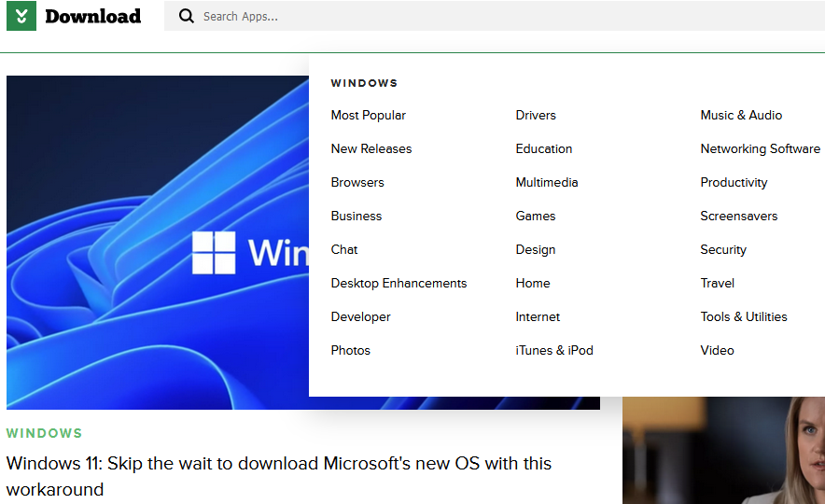Select New Releases menu entry

371,149
